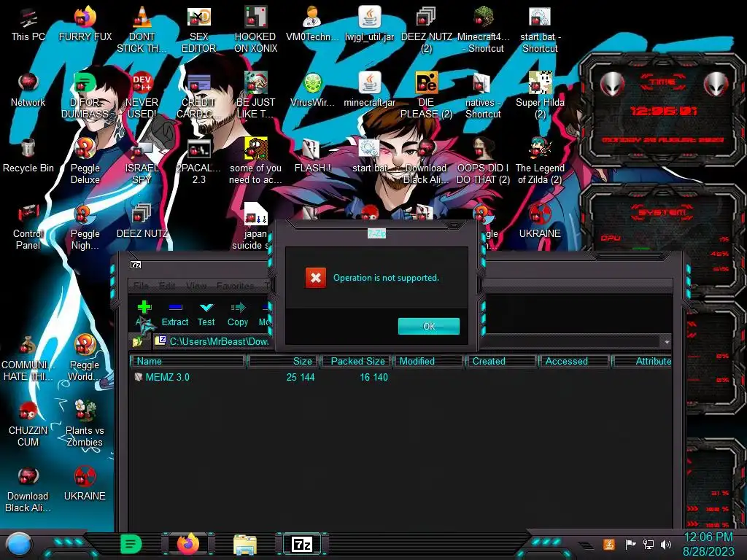
Task: Select the DONT STICK TH... VLC icon
Action: (x=142, y=29)
